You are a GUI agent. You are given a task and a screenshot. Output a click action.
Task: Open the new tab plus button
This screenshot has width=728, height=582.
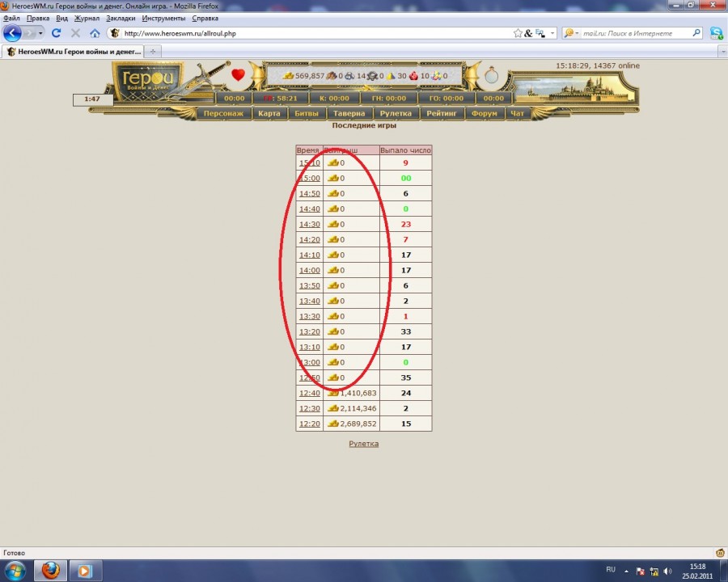pyautogui.click(x=153, y=51)
